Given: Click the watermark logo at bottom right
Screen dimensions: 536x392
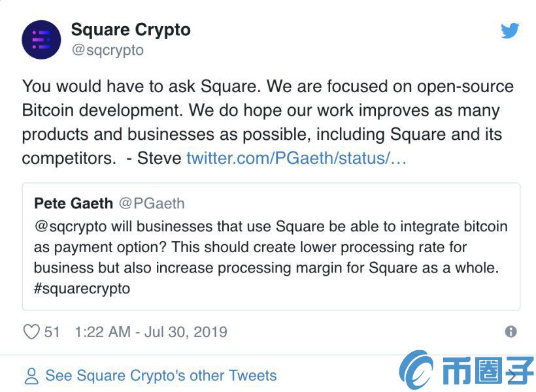Looking at the screenshot, I should coord(466,370).
